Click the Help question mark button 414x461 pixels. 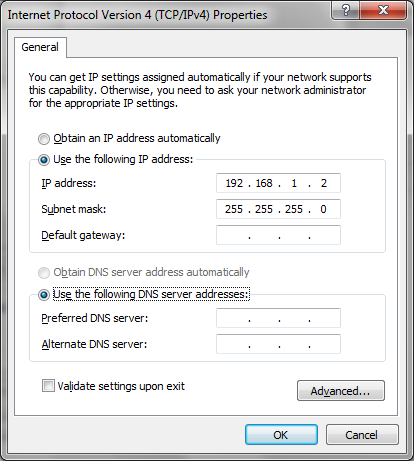click(x=345, y=10)
